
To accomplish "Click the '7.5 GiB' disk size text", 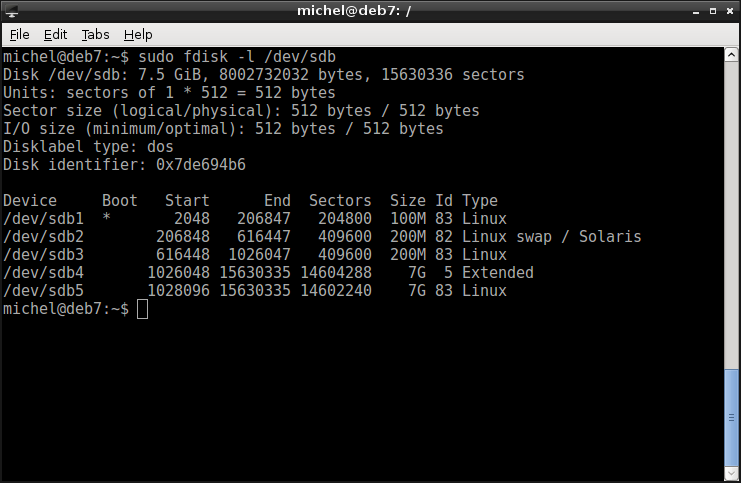I will [169, 75].
